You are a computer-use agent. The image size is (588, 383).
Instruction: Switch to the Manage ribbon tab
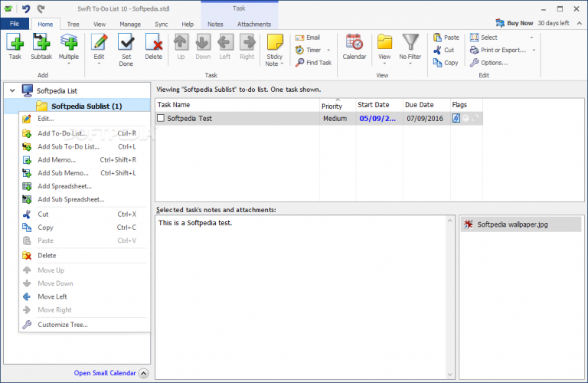pyautogui.click(x=130, y=24)
